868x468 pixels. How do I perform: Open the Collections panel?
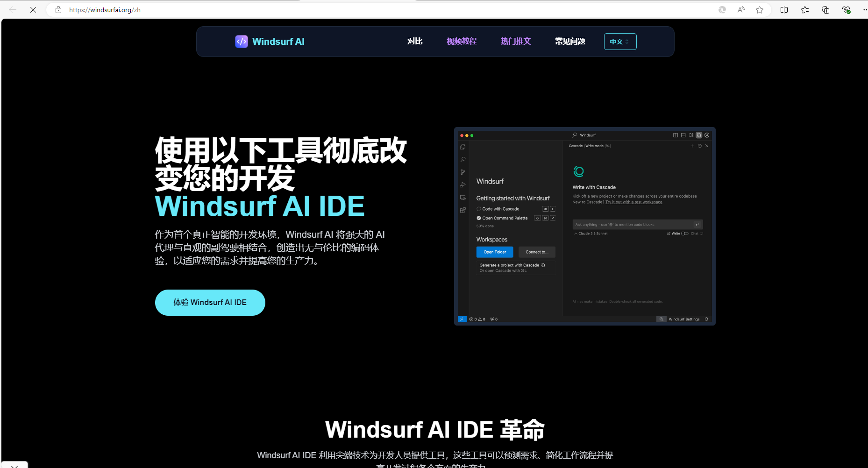point(825,10)
